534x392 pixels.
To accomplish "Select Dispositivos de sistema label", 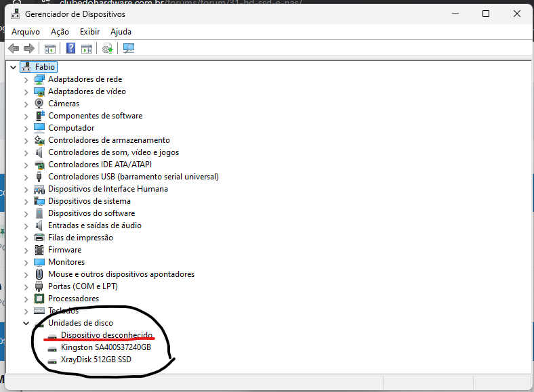I will pos(89,201).
